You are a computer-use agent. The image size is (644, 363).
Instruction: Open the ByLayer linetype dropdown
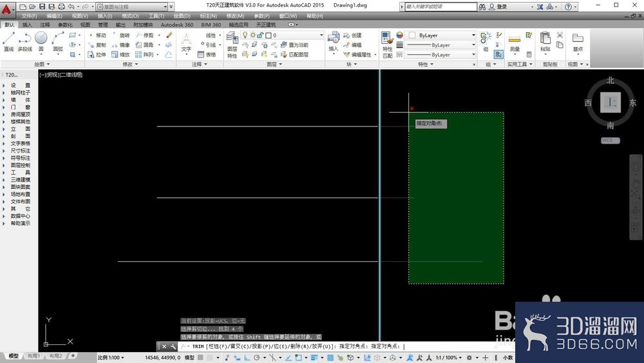click(440, 55)
